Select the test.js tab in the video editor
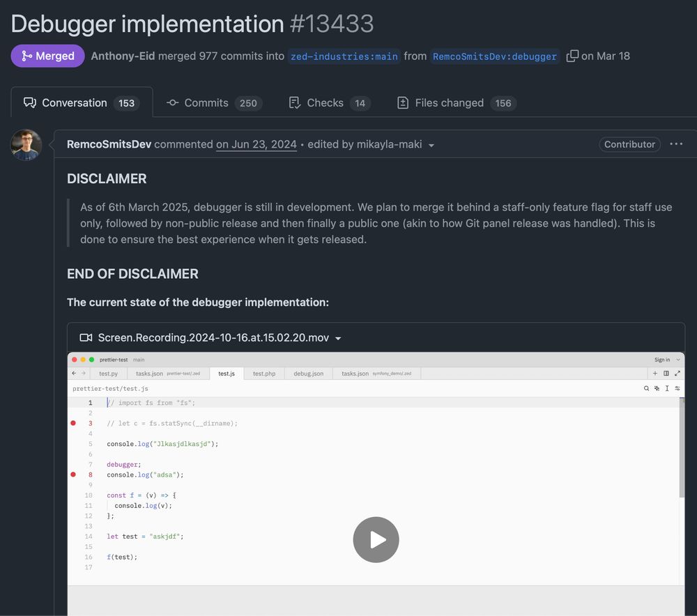This screenshot has width=697, height=616. coord(227,374)
